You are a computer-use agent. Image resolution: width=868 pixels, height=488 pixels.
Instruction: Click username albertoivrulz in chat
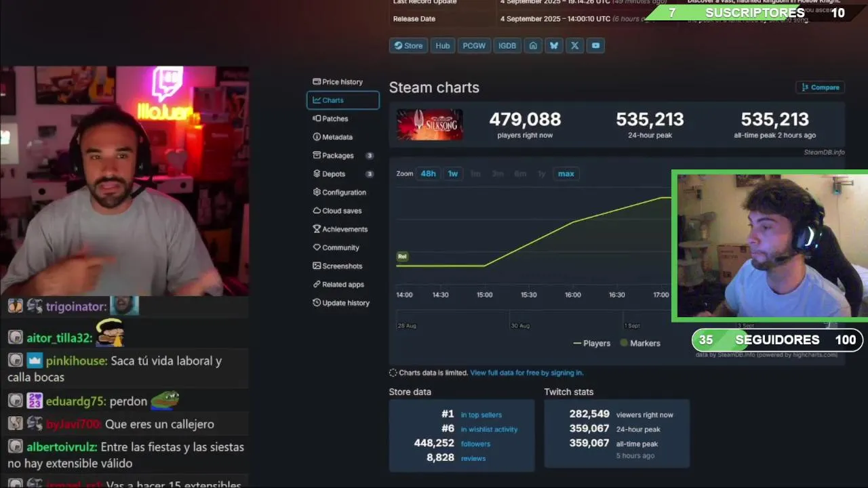[x=62, y=447]
